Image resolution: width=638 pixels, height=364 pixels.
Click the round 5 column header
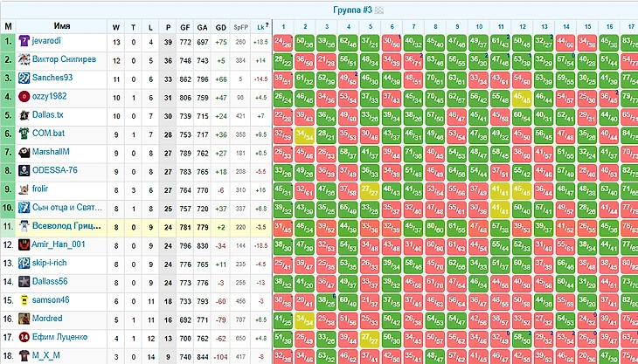(371, 27)
